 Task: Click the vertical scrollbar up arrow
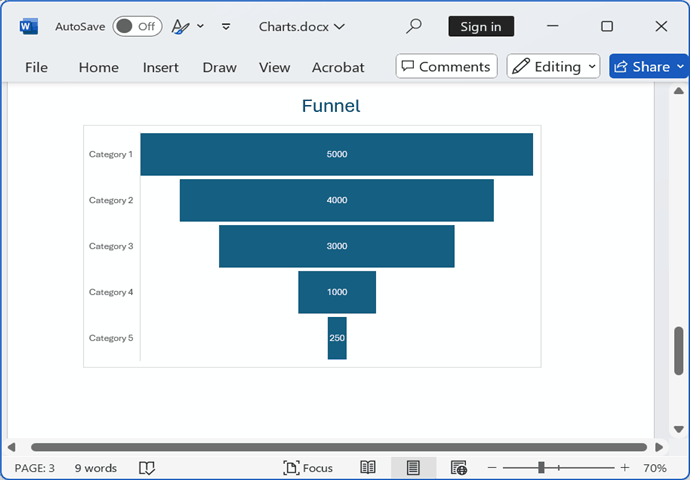679,91
